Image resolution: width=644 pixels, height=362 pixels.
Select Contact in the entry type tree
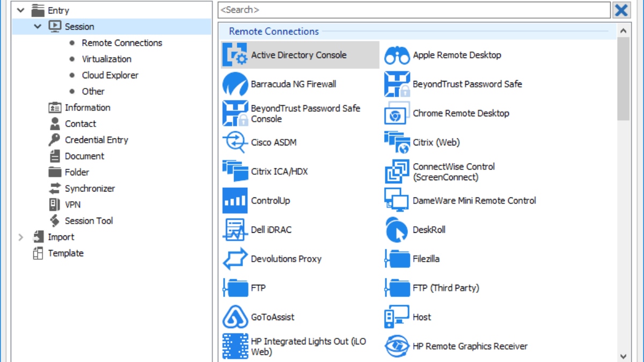[x=80, y=123]
